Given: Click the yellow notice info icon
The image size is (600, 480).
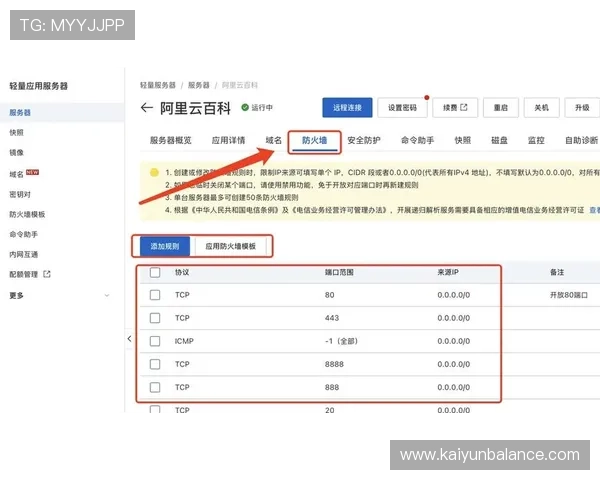Looking at the screenshot, I should 154,173.
